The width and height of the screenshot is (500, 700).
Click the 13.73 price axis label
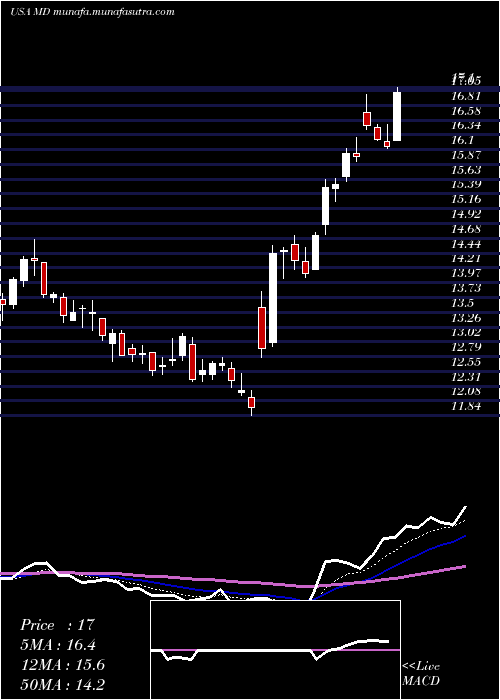pyautogui.click(x=466, y=288)
